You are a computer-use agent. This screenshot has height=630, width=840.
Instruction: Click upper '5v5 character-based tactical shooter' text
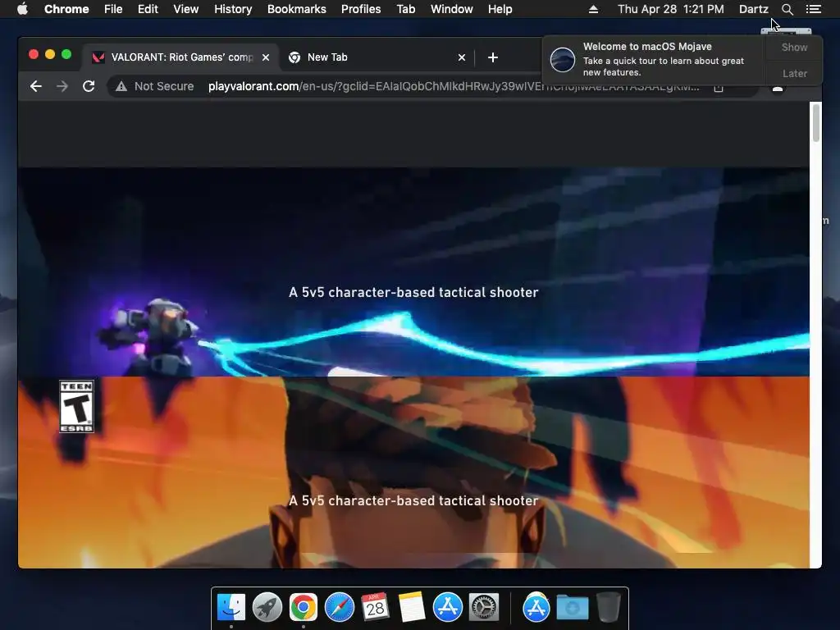[x=413, y=293]
